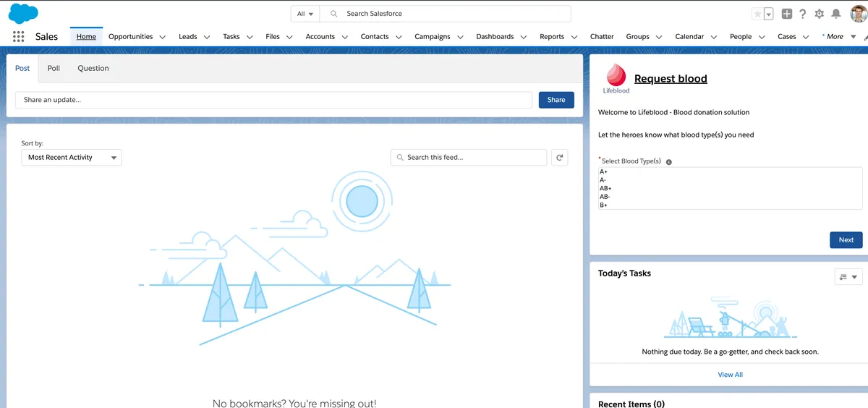Click the Request blood heading link
The width and height of the screenshot is (868, 408).
tap(671, 79)
